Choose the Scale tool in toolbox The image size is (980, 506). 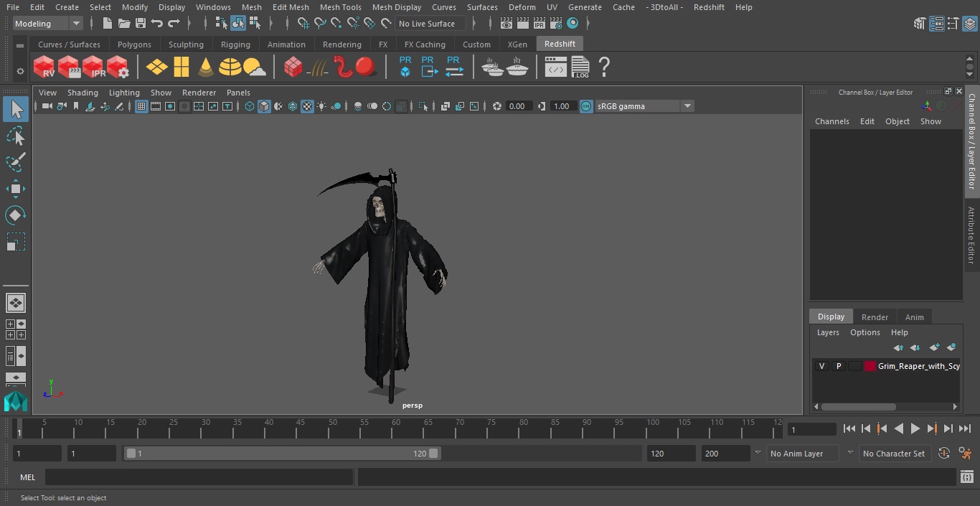tap(15, 242)
